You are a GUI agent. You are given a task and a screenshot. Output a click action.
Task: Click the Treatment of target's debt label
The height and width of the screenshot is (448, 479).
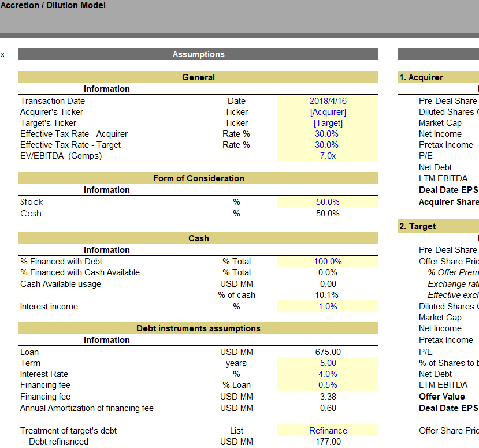tap(68, 431)
